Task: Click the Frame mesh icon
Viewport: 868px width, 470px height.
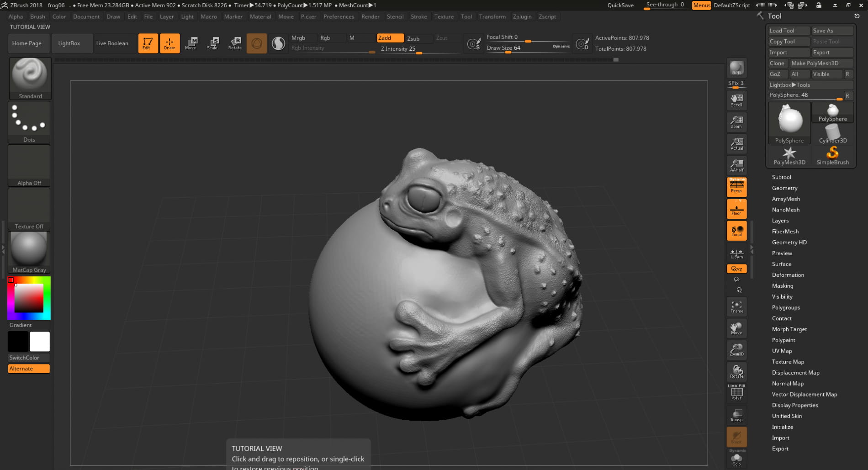Action: click(x=736, y=306)
